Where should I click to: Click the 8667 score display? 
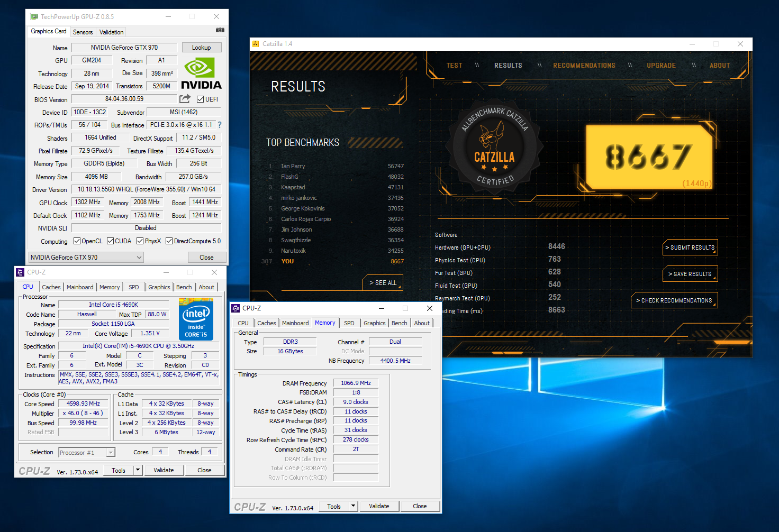[649, 157]
